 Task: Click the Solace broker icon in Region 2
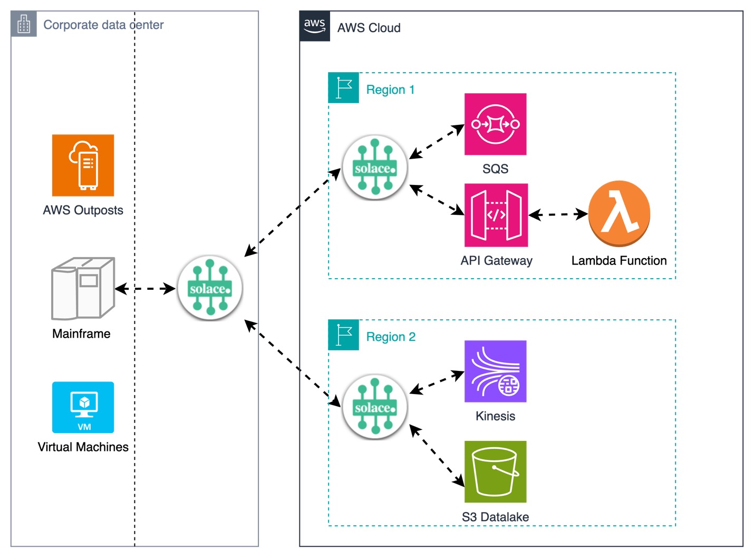[x=375, y=407]
